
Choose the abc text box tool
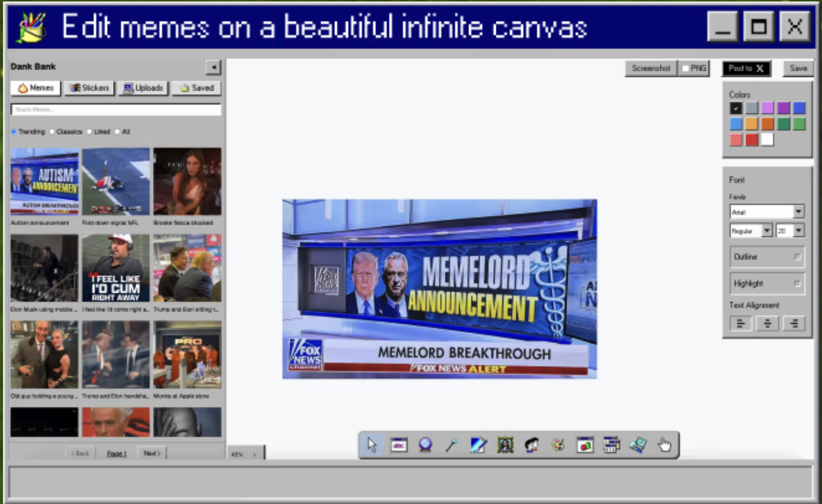click(x=399, y=445)
